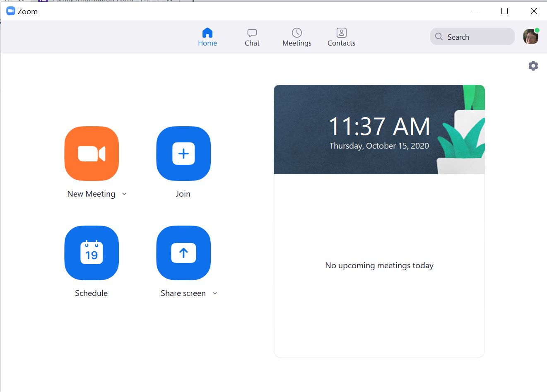Click the Schedule button label
This screenshot has height=392, width=547.
[91, 293]
